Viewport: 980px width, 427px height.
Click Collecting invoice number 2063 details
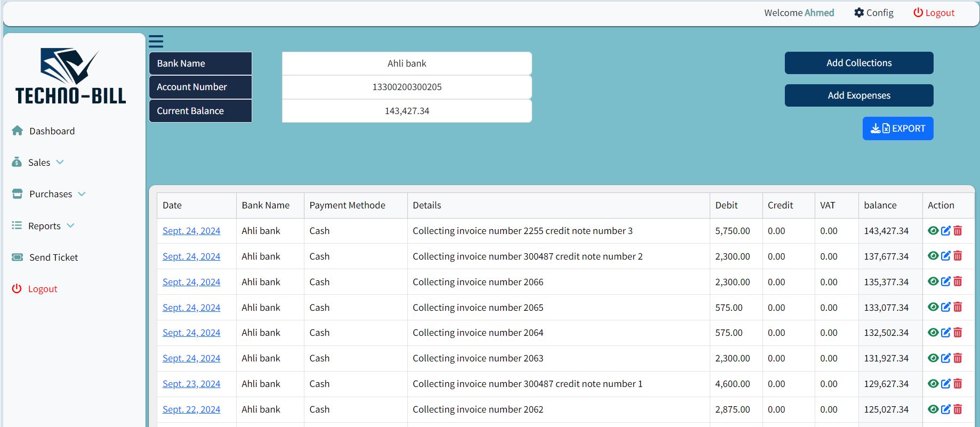coord(478,358)
